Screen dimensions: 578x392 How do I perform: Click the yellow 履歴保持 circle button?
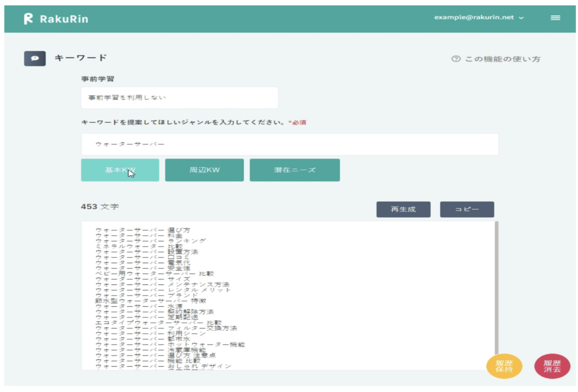click(504, 366)
